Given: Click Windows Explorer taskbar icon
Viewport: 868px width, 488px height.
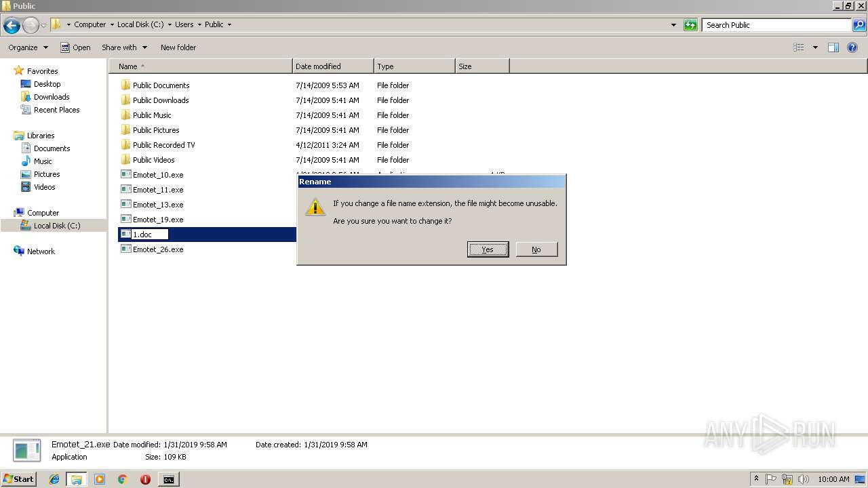Looking at the screenshot, I should [x=77, y=479].
